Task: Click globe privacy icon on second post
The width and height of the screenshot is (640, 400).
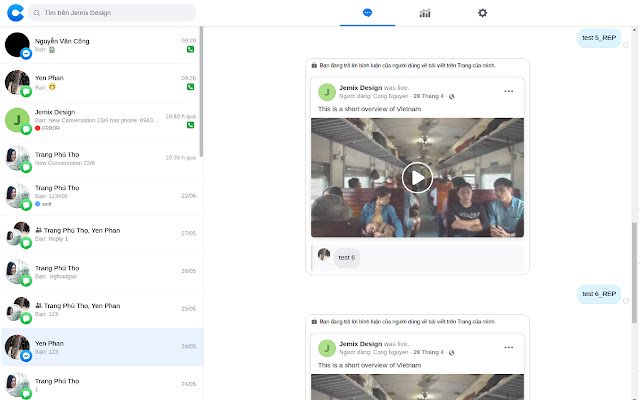Action: 451,353
